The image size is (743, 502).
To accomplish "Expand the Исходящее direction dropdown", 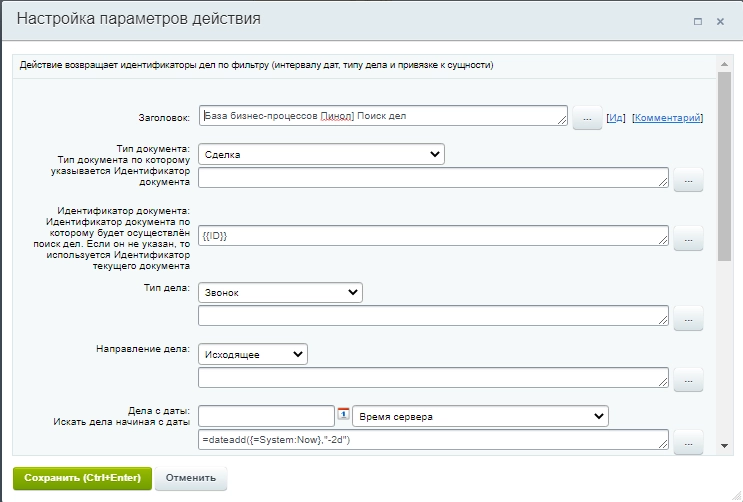I will [253, 354].
